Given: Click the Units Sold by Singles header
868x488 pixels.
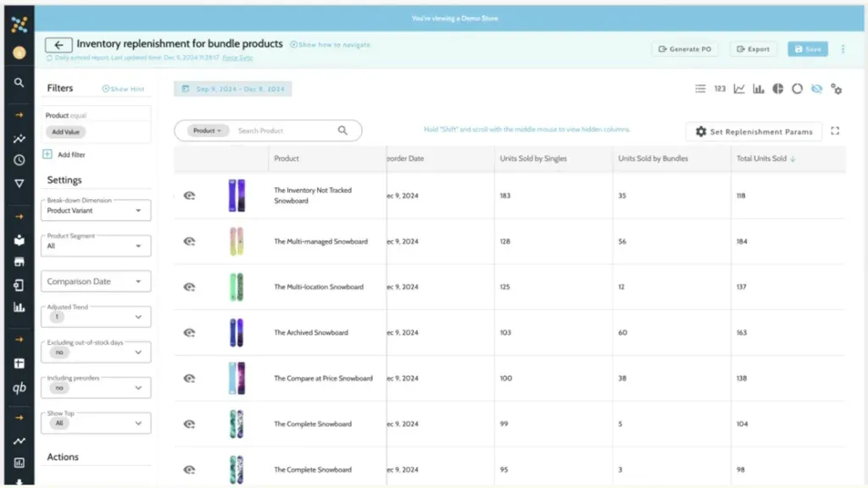Looking at the screenshot, I should 533,158.
